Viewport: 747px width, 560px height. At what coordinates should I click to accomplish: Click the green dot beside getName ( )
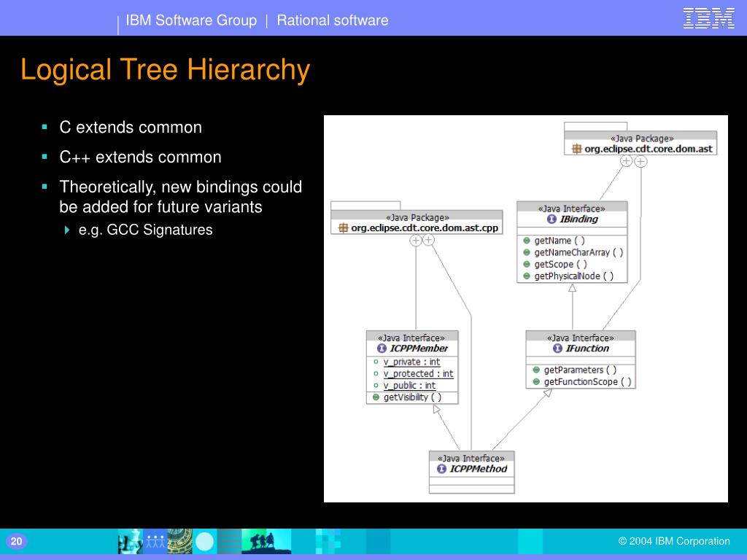coord(527,241)
